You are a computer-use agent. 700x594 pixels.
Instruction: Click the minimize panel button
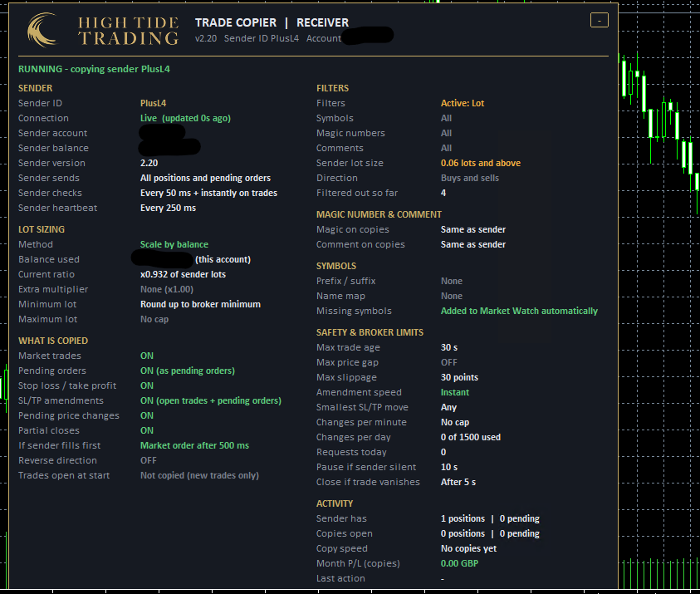pyautogui.click(x=599, y=20)
